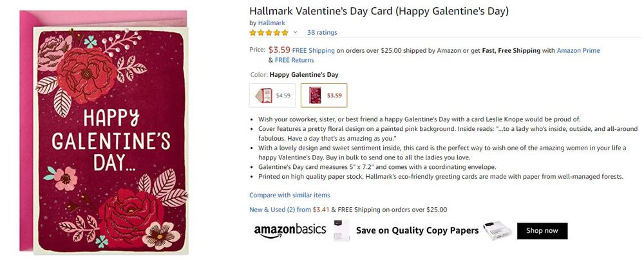Image resolution: width=644 pixels, height=260 pixels.
Task: Click the FREE Returns link
Action: [x=294, y=60]
